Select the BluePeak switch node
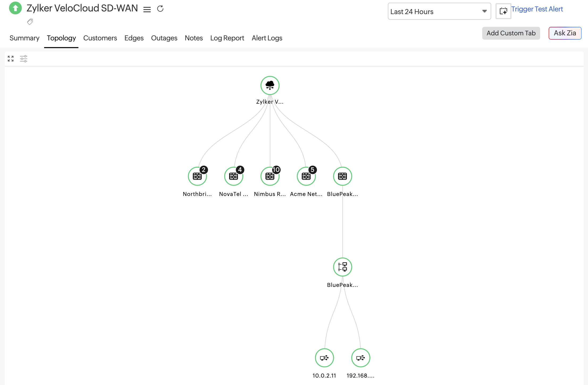Viewport: 588px width, 385px height. point(342,267)
